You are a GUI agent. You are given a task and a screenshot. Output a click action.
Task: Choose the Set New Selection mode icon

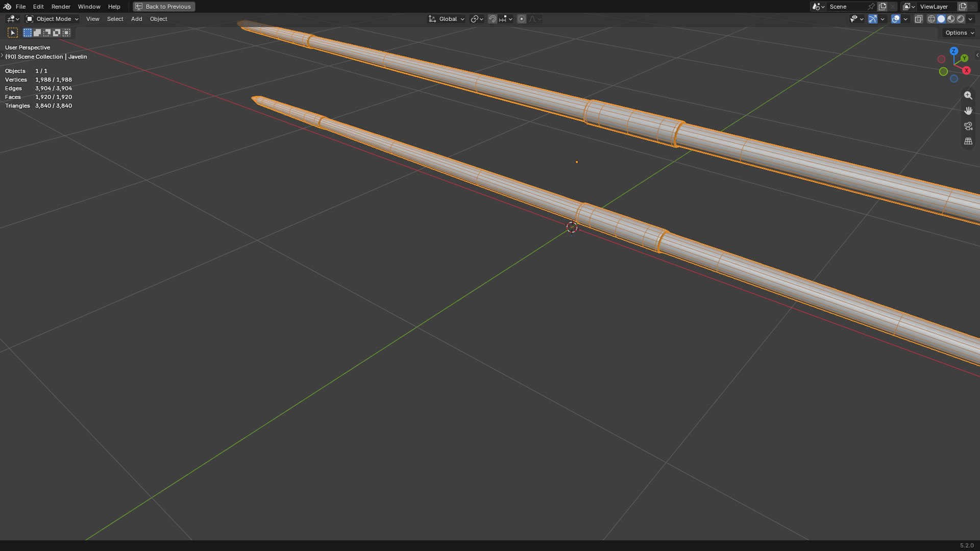(28, 33)
